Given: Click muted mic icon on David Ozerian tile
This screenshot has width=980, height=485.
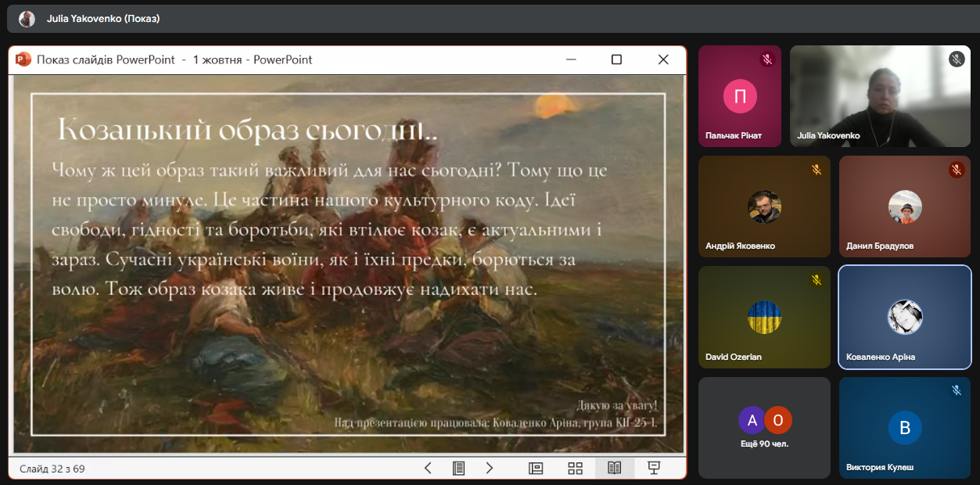Looking at the screenshot, I should click(816, 280).
